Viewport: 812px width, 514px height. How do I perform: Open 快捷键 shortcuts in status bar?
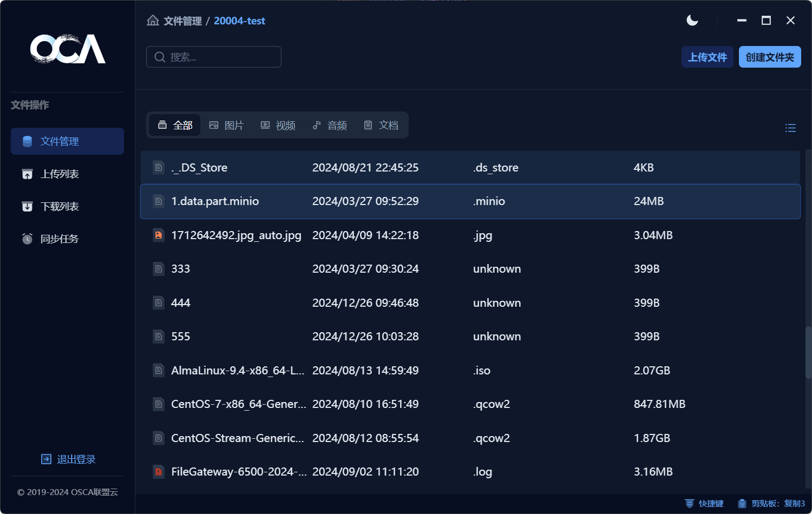pos(704,503)
